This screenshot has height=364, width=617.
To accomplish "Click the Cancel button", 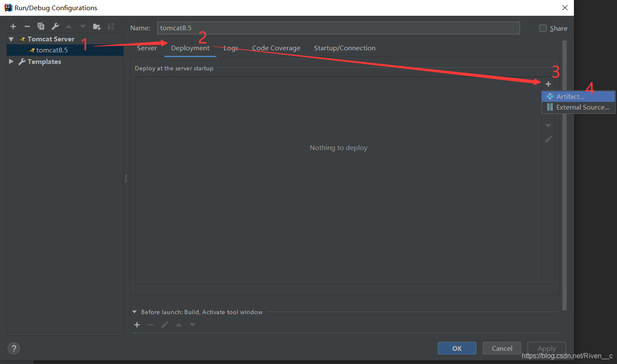I will click(x=502, y=348).
